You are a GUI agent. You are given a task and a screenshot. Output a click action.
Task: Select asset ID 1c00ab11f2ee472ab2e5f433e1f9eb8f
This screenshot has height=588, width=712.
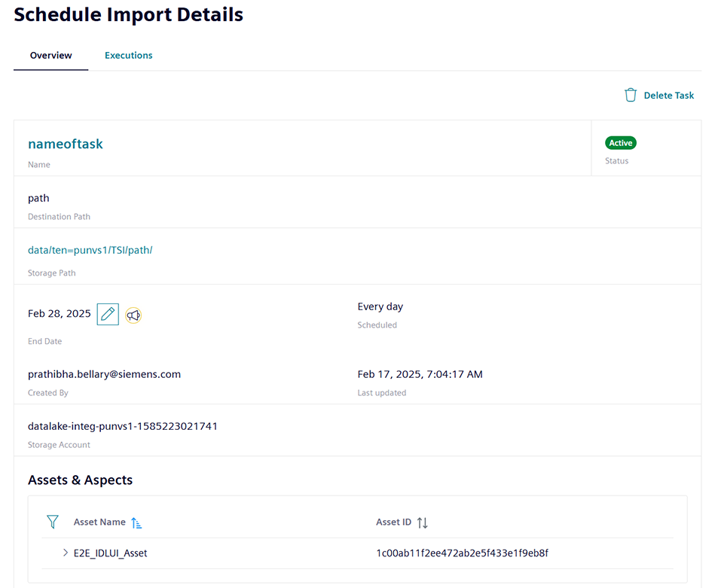[x=463, y=553]
